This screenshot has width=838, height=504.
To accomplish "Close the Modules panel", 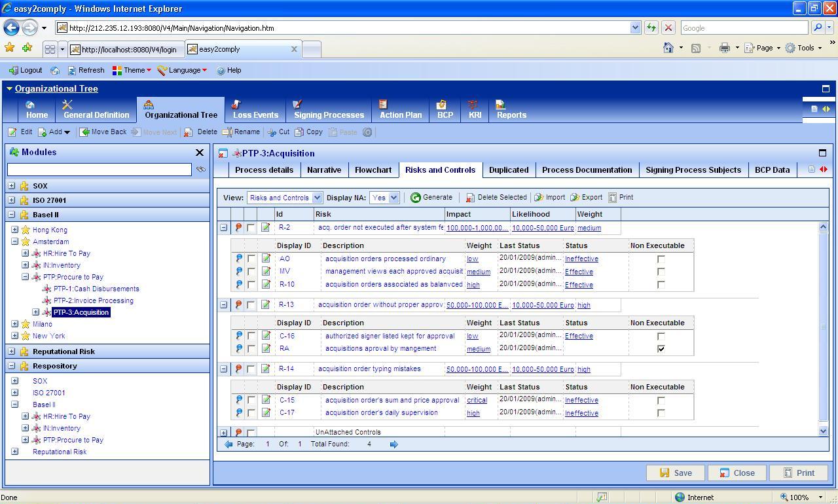I will 200,153.
